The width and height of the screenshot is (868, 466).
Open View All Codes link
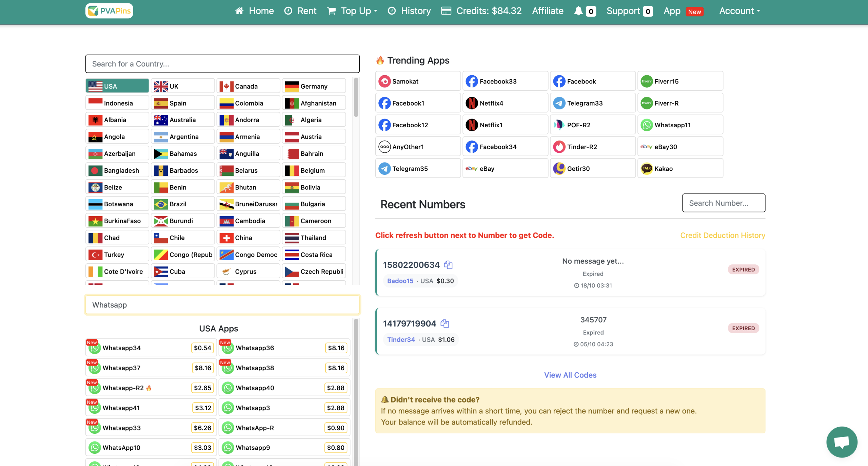click(x=570, y=375)
